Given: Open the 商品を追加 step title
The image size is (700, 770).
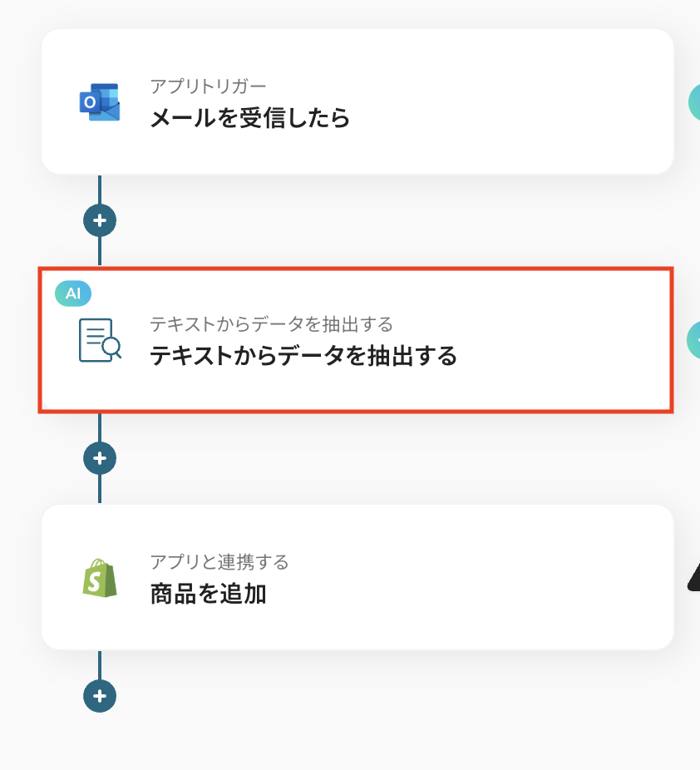Looking at the screenshot, I should pos(208,594).
